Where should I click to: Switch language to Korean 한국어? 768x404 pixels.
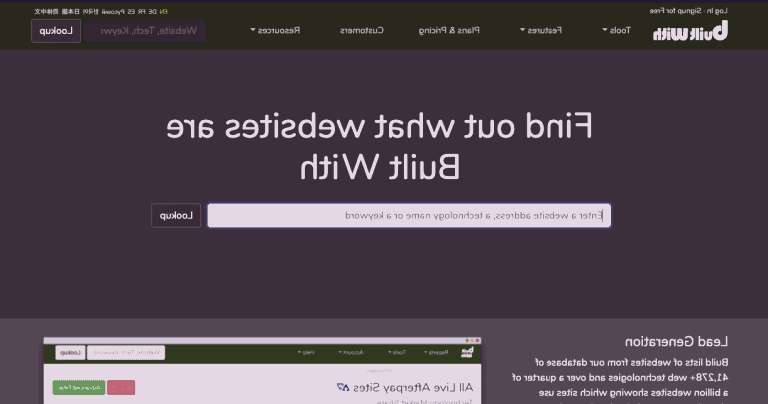(x=91, y=11)
